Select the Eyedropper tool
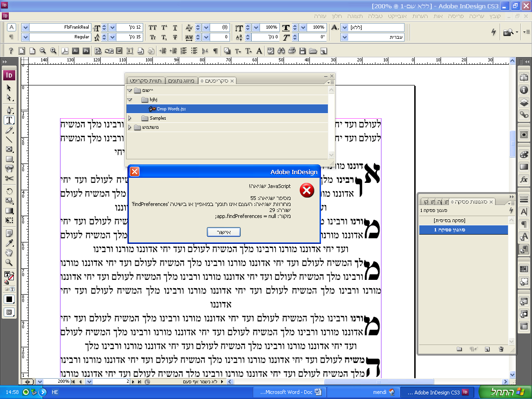This screenshot has width=532, height=399. [x=9, y=243]
